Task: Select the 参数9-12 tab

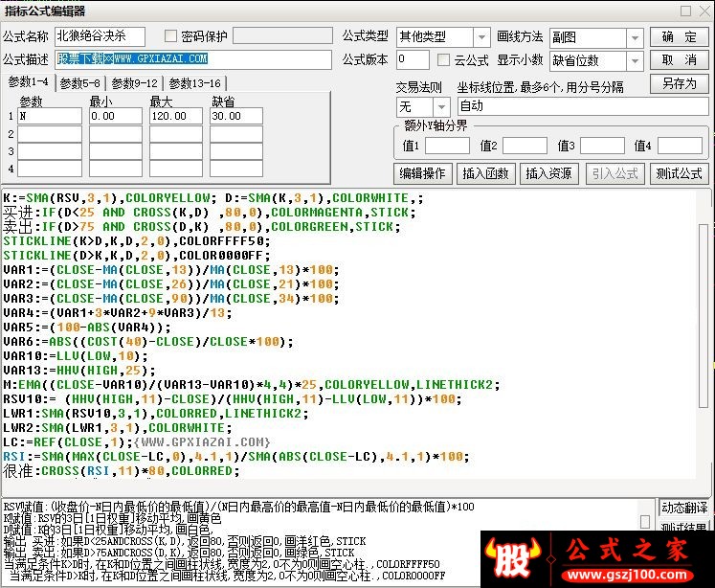Action: pyautogui.click(x=134, y=83)
